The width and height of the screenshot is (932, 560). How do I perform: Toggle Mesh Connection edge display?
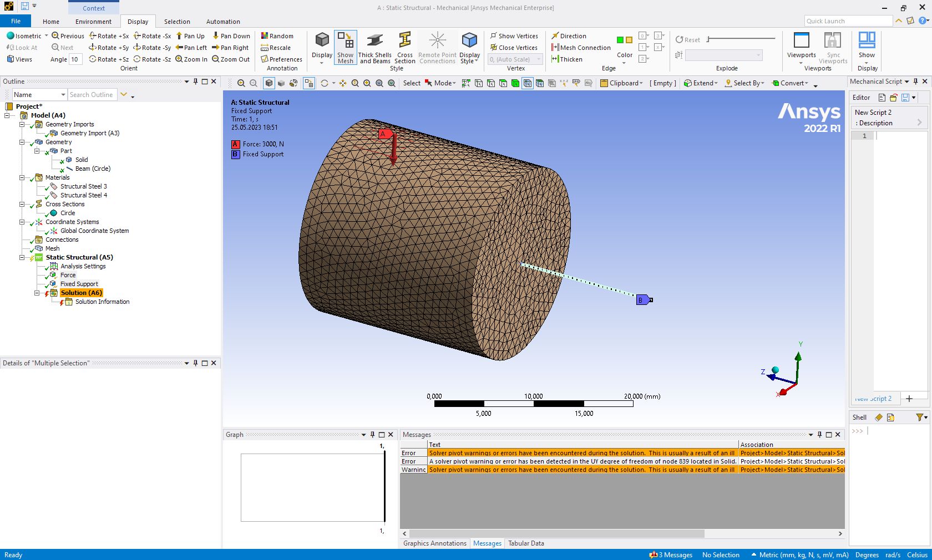click(581, 48)
